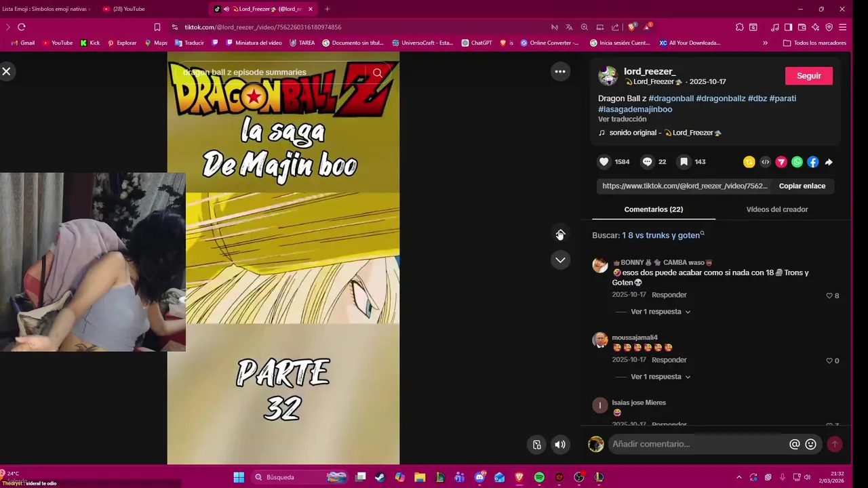The image size is (868, 488).
Task: Open a new browser tab with the plus button
Action: pos(327,9)
